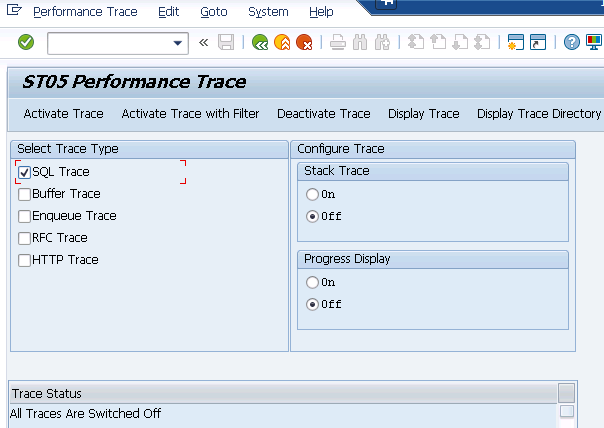Select Stack Trace On radio button
This screenshot has width=604, height=428.
[313, 194]
